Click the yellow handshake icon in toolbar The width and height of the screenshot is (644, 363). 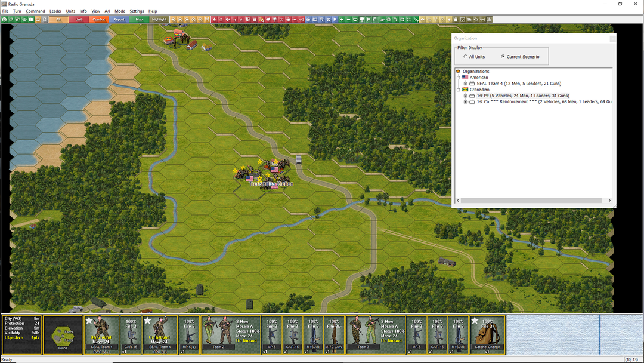click(x=423, y=19)
